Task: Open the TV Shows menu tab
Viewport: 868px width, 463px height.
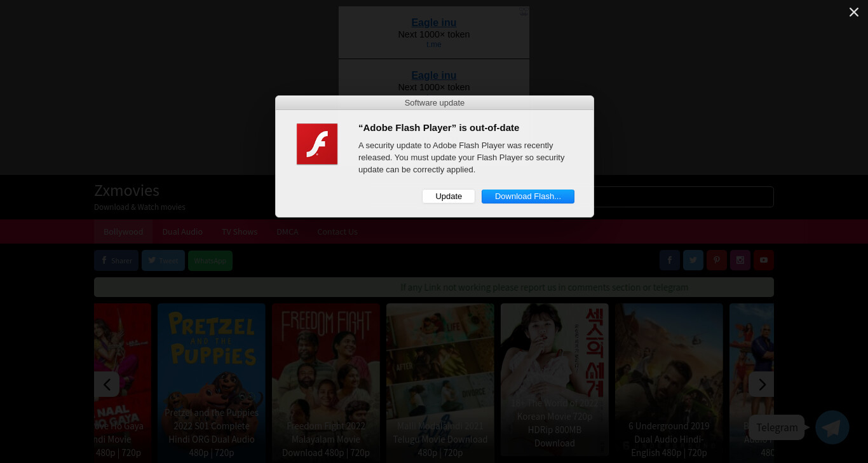Action: [x=240, y=231]
